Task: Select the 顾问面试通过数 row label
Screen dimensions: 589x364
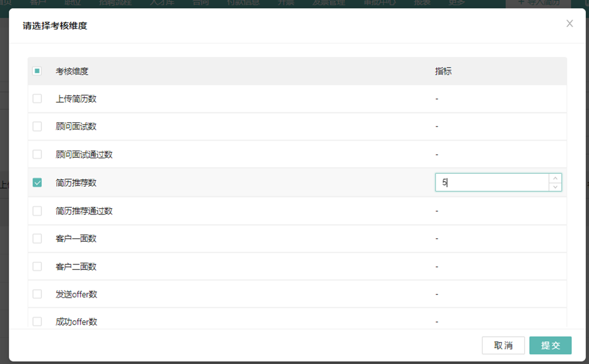Action: [x=84, y=154]
